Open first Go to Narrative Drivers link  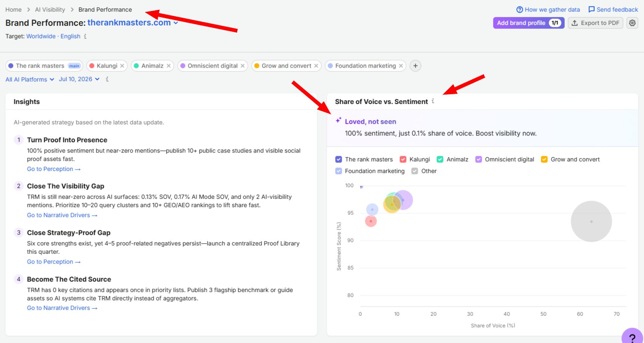click(x=62, y=215)
